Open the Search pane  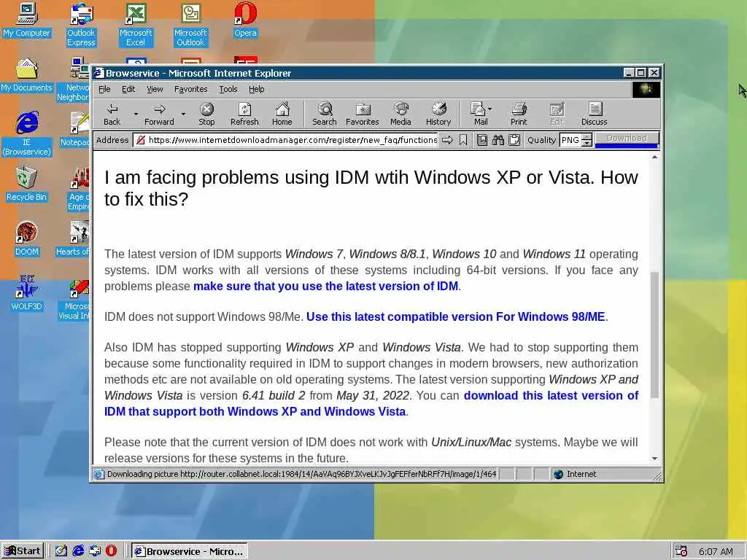coord(325,114)
